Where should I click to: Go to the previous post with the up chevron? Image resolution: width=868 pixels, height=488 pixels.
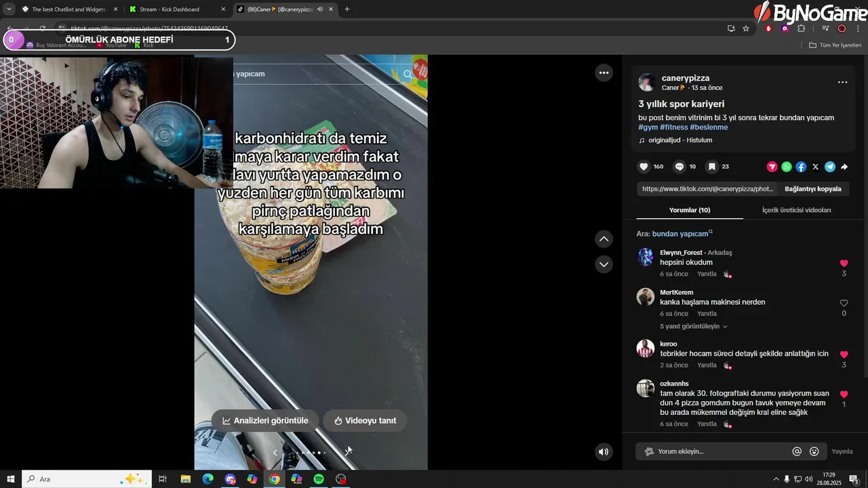click(604, 239)
